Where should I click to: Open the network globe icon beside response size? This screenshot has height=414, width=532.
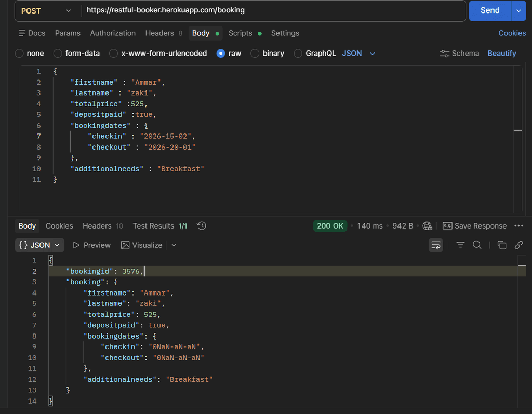click(428, 226)
